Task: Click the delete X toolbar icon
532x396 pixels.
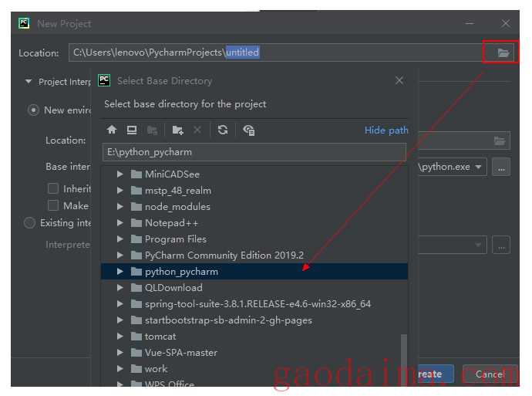Action: coord(197,130)
